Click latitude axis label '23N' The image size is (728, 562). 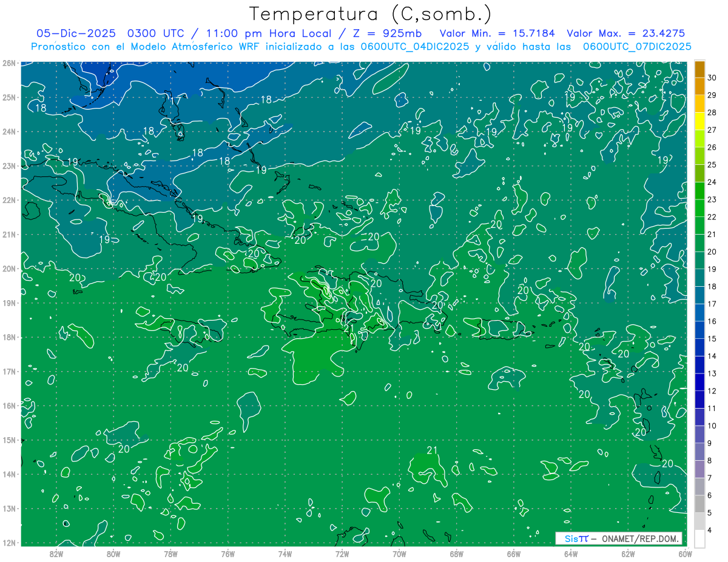[8, 166]
